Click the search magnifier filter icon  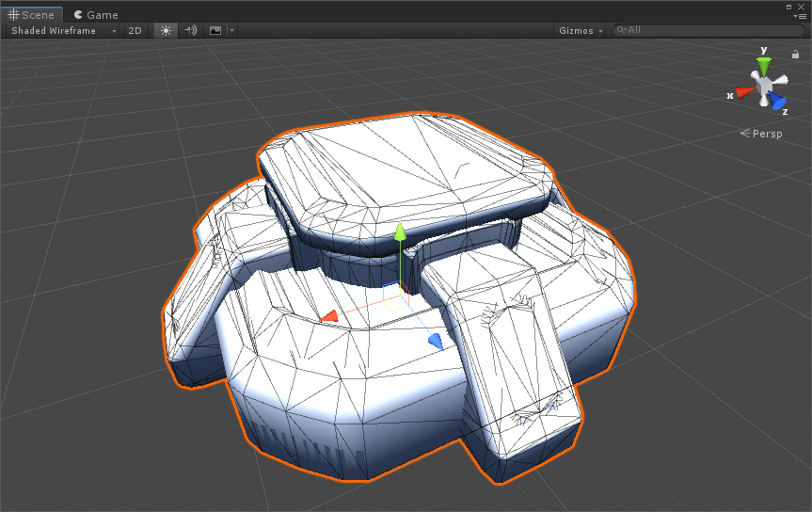[x=621, y=30]
